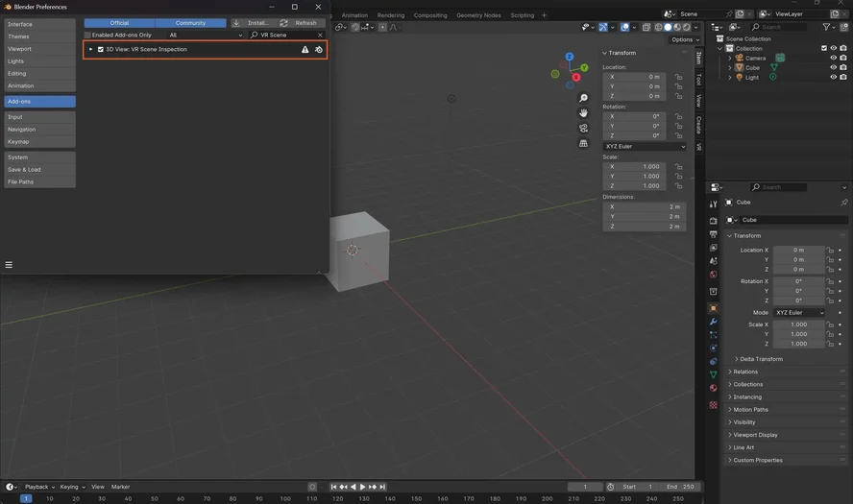Click the download icon beside Install
Screen dimensions: 853x504
[236, 23]
